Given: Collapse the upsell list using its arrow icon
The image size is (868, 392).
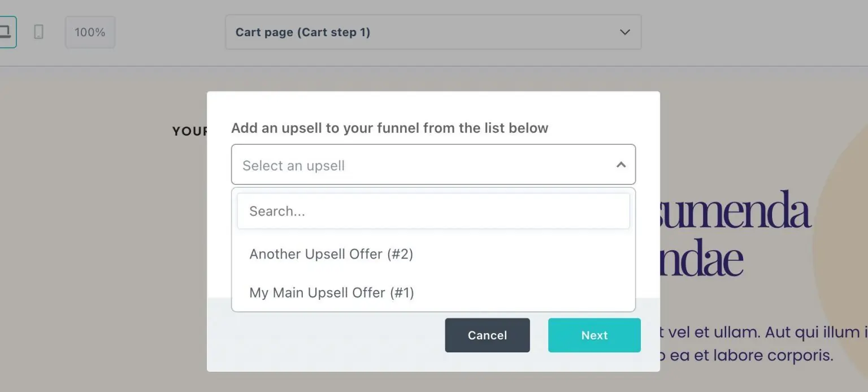Looking at the screenshot, I should click(621, 165).
